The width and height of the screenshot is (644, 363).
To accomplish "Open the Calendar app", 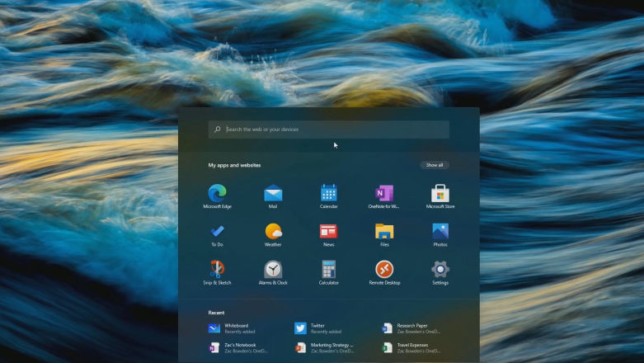I will coord(328,196).
